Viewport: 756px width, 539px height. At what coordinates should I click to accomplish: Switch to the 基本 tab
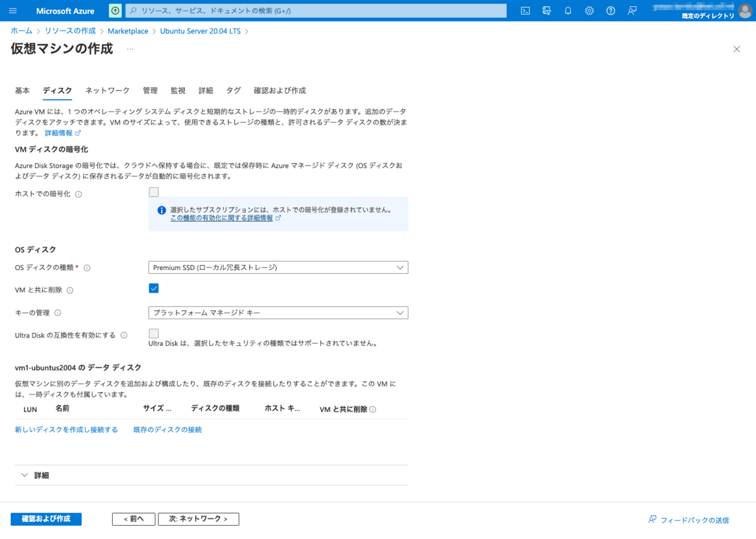coord(22,91)
